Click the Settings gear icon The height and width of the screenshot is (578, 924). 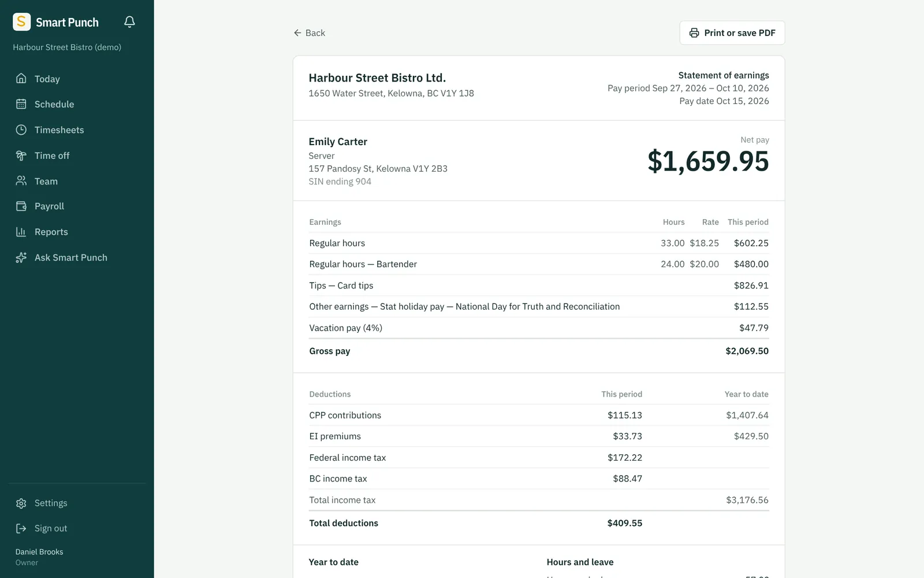21,503
